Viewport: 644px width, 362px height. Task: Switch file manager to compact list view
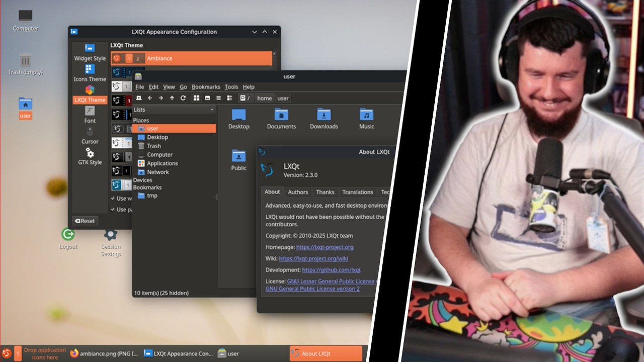pyautogui.click(x=219, y=98)
